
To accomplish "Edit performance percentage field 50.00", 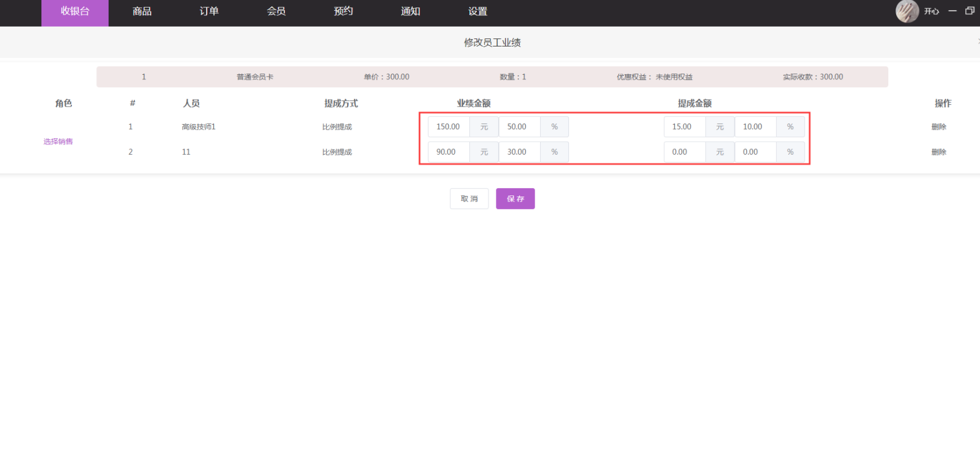I will pyautogui.click(x=520, y=127).
